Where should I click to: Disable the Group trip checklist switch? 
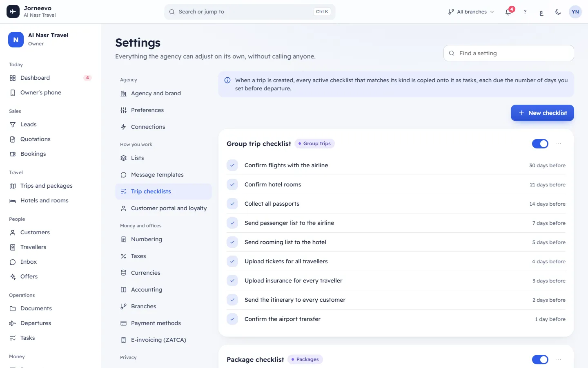click(540, 144)
